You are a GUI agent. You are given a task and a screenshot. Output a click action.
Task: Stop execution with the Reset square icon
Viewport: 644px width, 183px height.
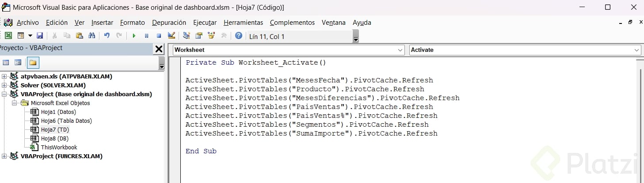pos(159,36)
